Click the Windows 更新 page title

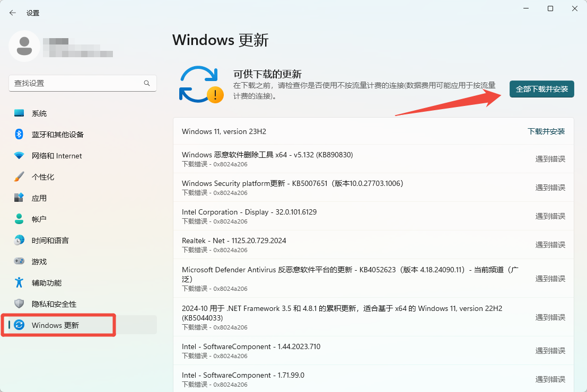point(221,40)
